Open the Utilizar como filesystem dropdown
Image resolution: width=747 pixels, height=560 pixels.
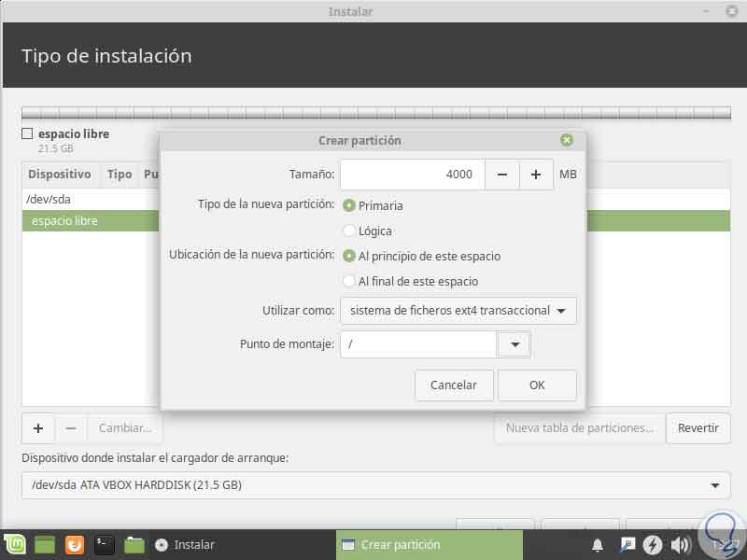pos(458,311)
